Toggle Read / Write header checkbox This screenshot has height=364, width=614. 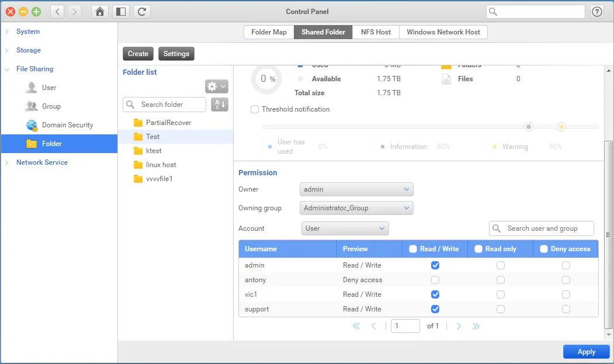click(412, 249)
